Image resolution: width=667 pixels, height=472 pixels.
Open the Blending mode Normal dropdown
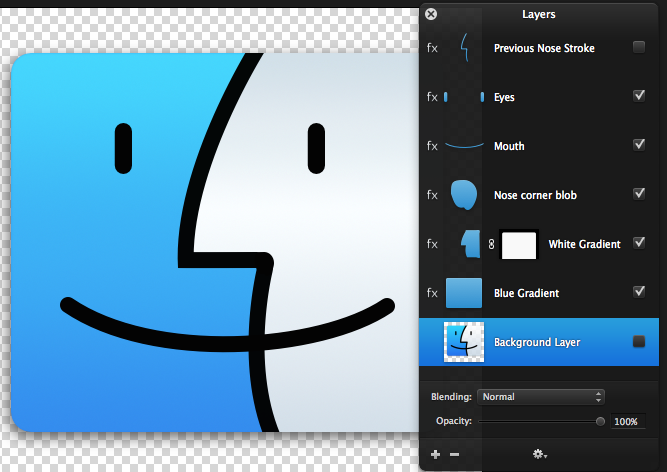coord(541,397)
